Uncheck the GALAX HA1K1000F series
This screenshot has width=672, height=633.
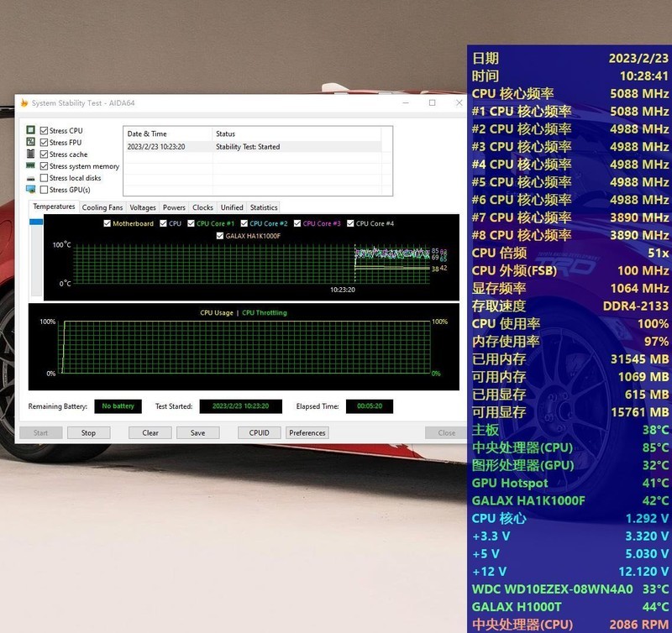[220, 234]
